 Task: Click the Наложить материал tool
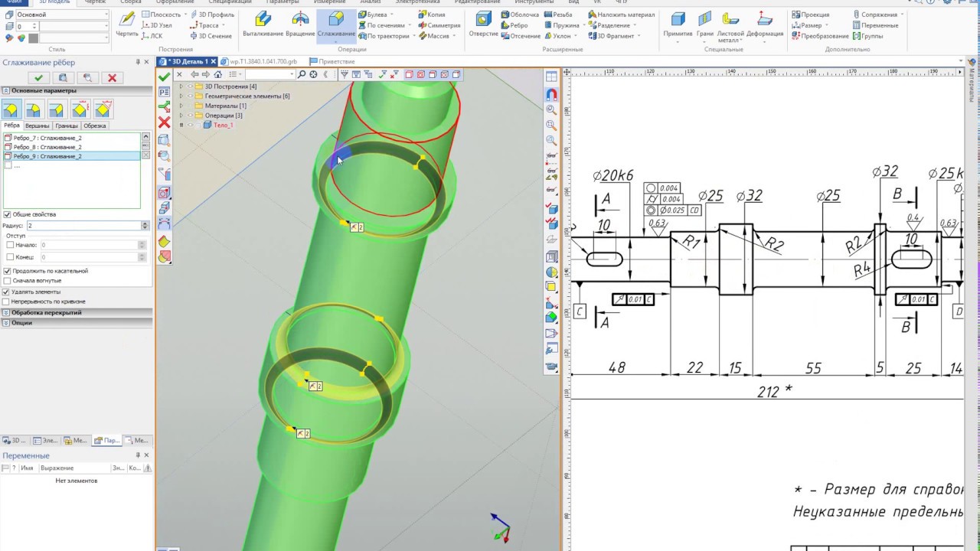click(621, 15)
